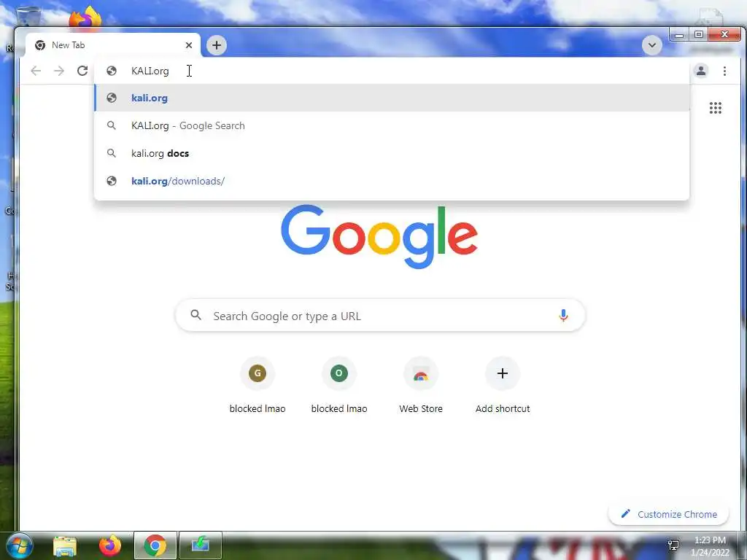This screenshot has height=560, width=747.
Task: Choose the kali.org docs suggestion
Action: coord(392,153)
